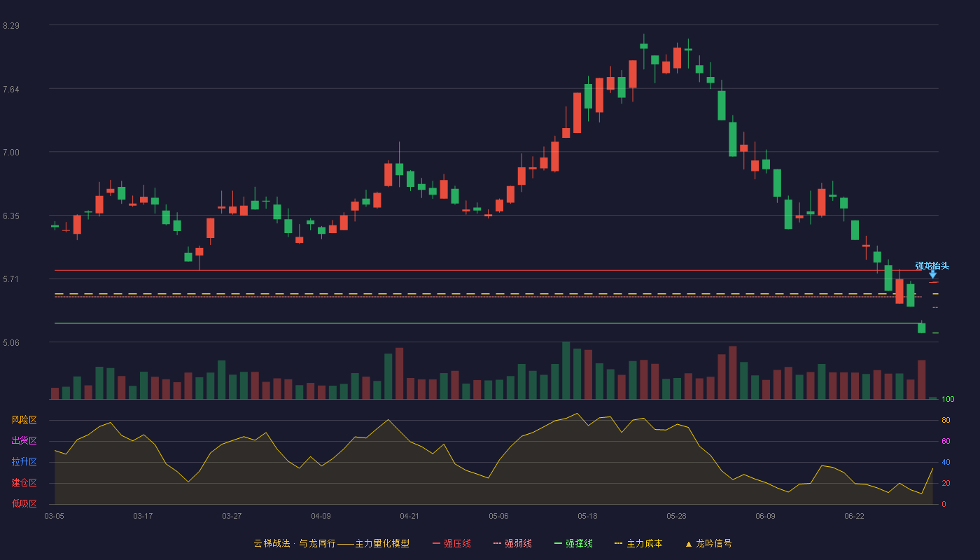Screen dimensions: 980x560
Task: Toggle the 龙吟信号 legend entry
Action: pyautogui.click(x=708, y=543)
